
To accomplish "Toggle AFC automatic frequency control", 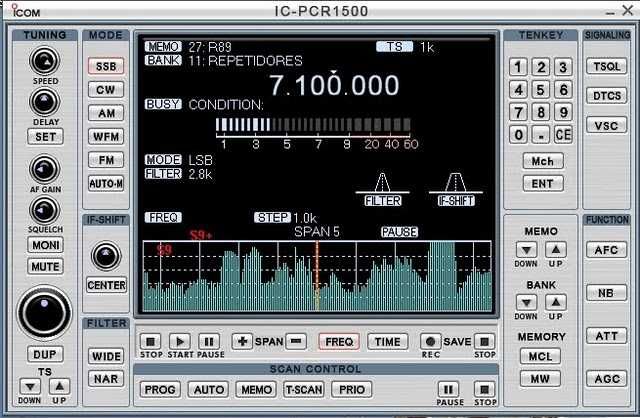I will [x=607, y=250].
